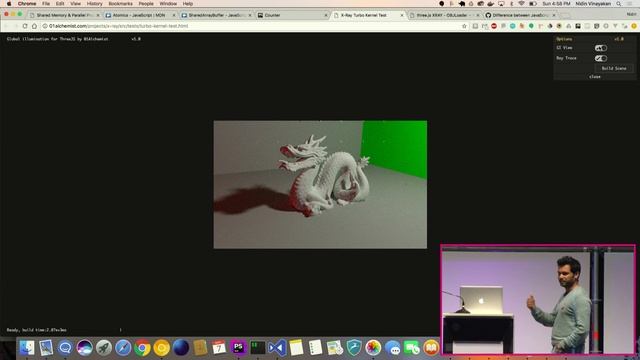Open the File menu
This screenshot has height=360, width=640.
point(46,4)
